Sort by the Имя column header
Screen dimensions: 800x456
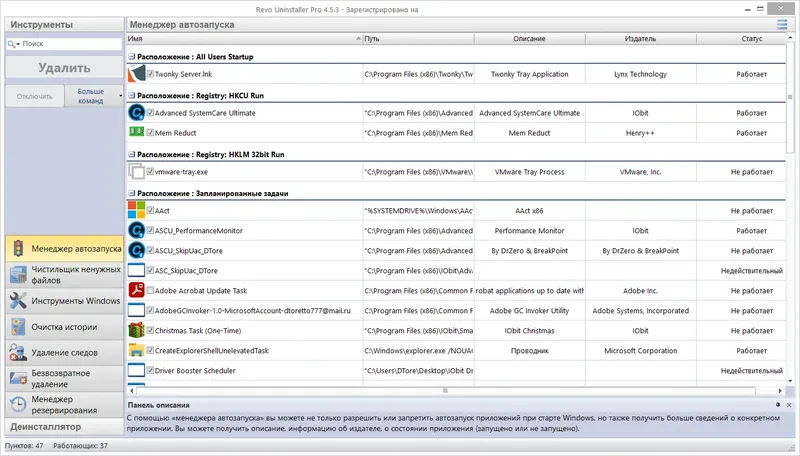[244, 39]
